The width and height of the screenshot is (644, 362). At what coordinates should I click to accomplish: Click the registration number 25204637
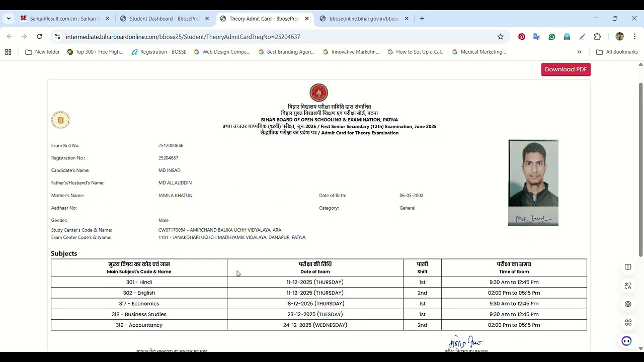(x=168, y=158)
